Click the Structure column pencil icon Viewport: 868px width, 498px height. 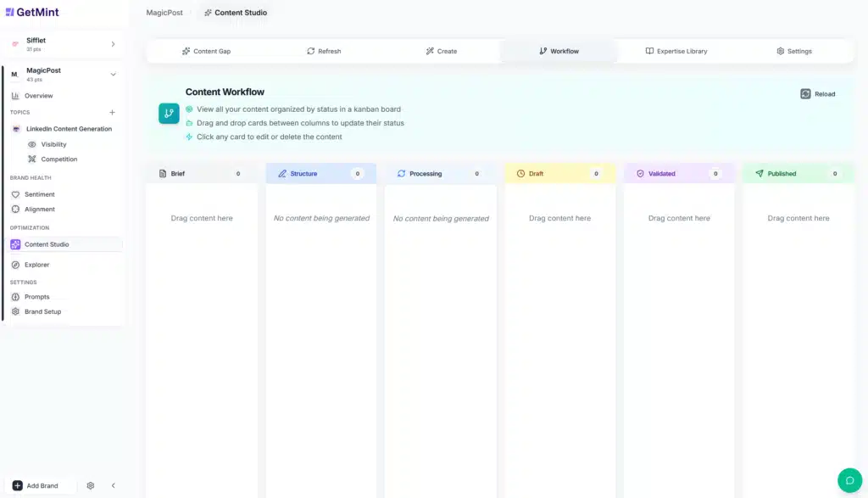point(282,173)
